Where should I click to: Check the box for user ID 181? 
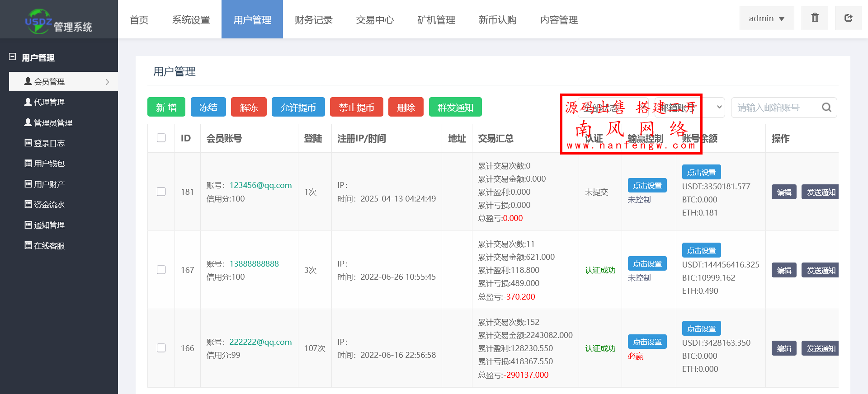click(161, 192)
